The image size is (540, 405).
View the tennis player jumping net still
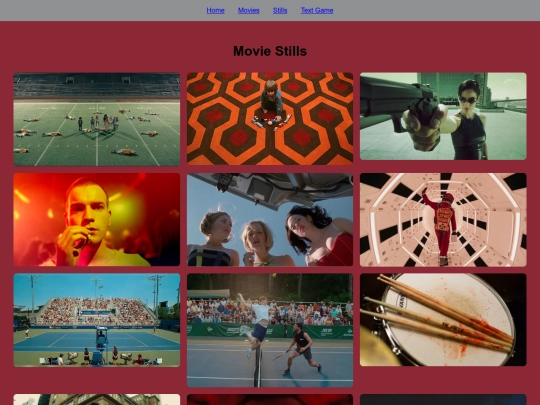coord(270,330)
